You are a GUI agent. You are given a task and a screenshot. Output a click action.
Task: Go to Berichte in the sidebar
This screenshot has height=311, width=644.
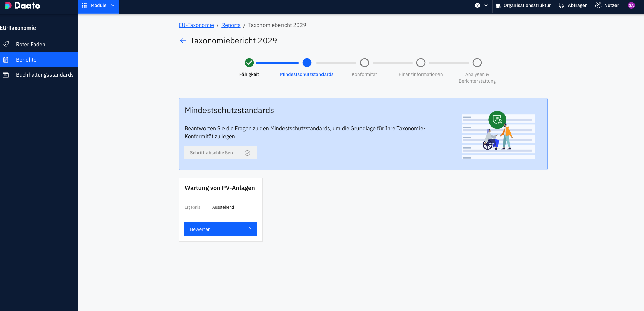[39, 60]
